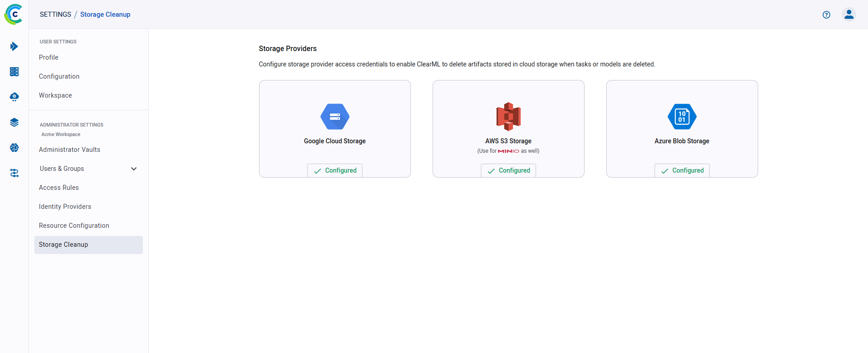Open the help question mark icon
Screen dimensions: 868x353
tap(826, 14)
